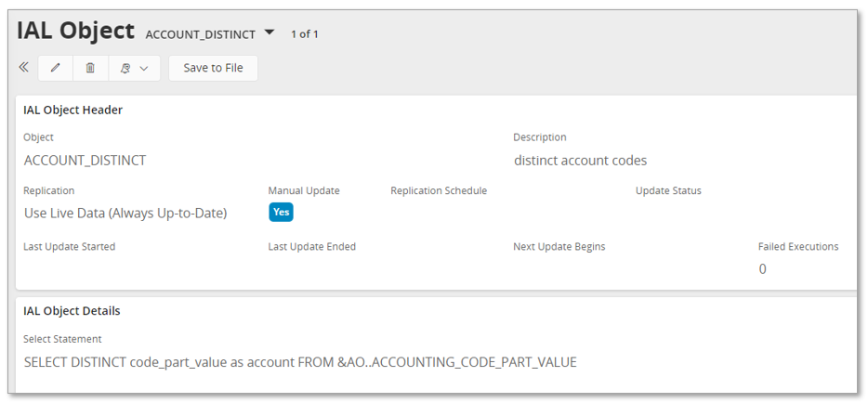Open the commands dropdown beside the trash icon

click(135, 68)
